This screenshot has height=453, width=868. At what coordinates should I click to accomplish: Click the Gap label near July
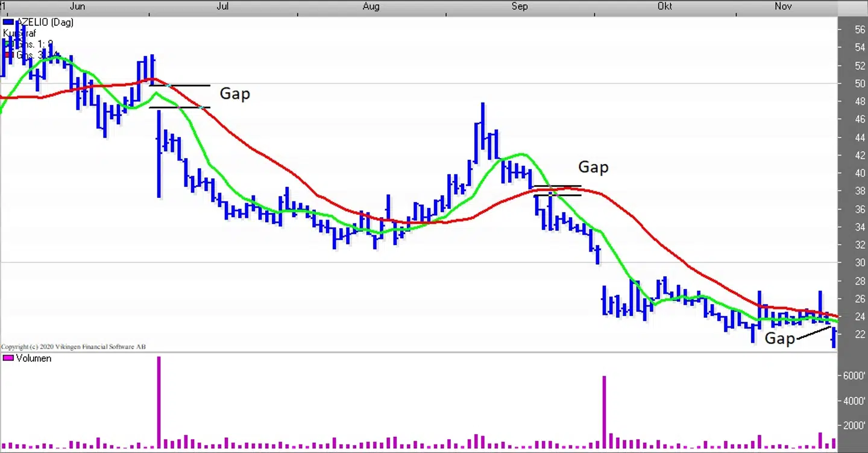pos(234,94)
